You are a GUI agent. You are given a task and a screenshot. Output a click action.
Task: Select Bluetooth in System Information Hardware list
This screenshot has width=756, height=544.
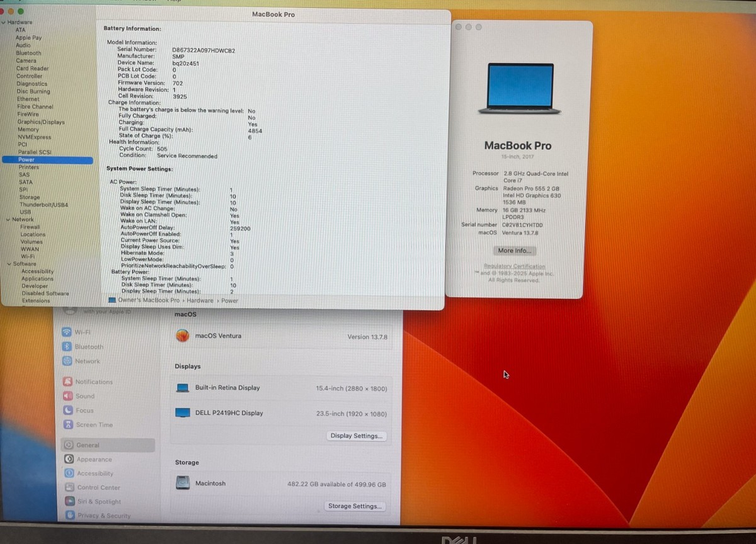tap(28, 53)
